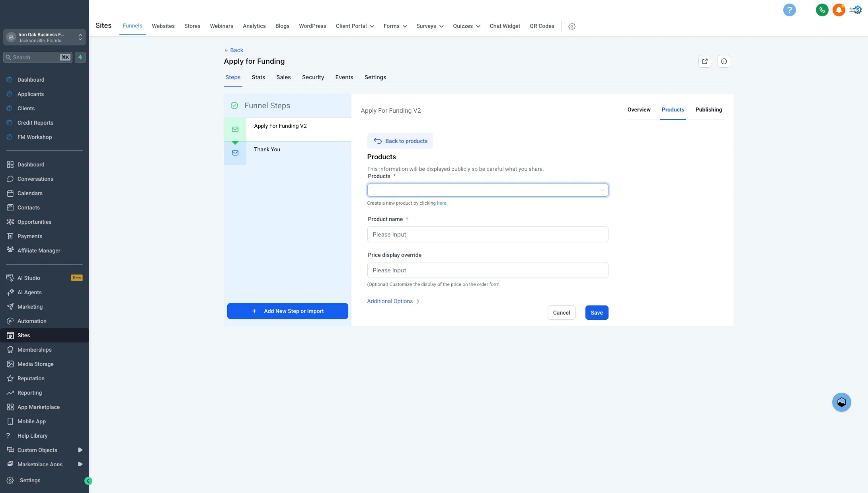Image resolution: width=868 pixels, height=493 pixels.
Task: Open the Products selection dropdown
Action: (488, 190)
